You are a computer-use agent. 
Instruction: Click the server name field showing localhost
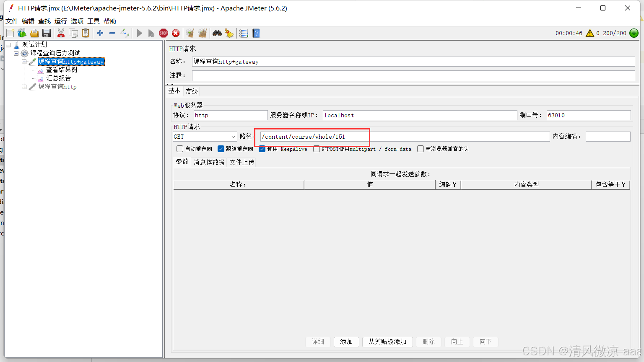(x=420, y=115)
